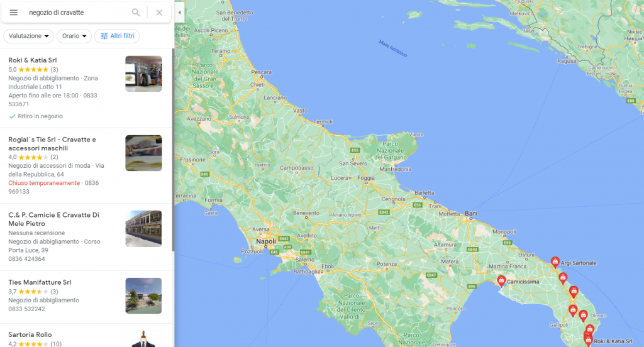
Task: Click the Napoli city label on map
Action: click(266, 241)
